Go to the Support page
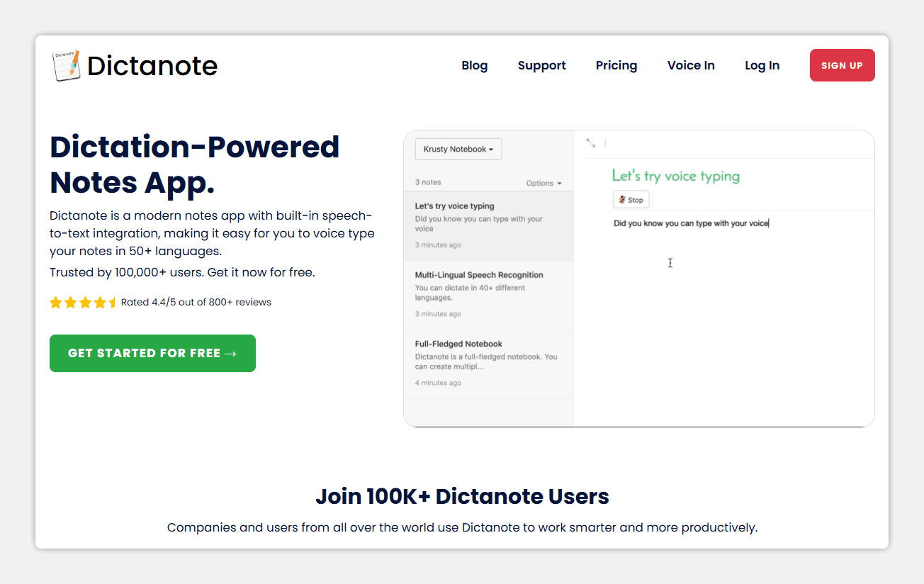924x584 pixels. [x=541, y=65]
